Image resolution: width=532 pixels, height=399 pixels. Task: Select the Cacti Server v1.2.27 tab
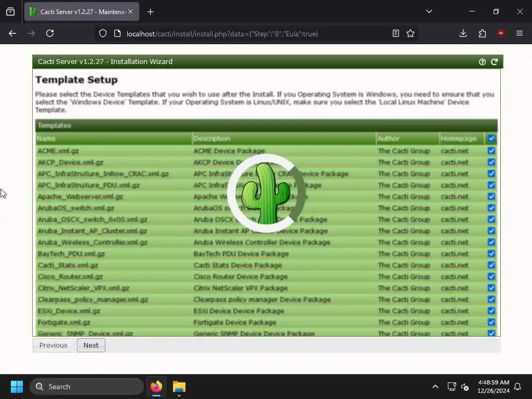(x=82, y=11)
